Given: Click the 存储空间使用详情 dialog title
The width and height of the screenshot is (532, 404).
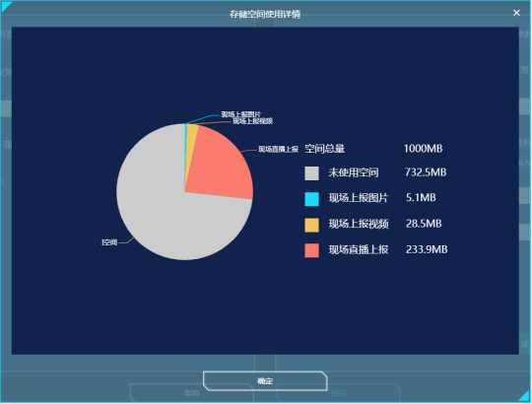Looking at the screenshot, I should (265, 14).
